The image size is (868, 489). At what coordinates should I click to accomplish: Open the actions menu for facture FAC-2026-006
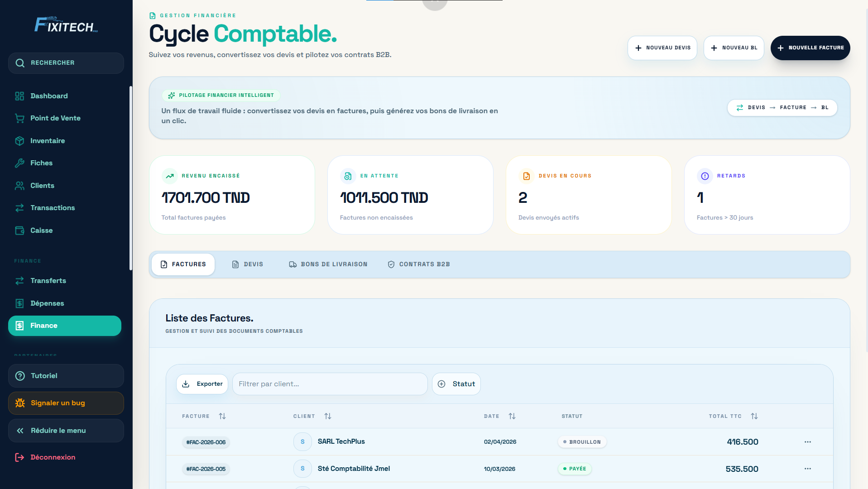click(x=808, y=442)
